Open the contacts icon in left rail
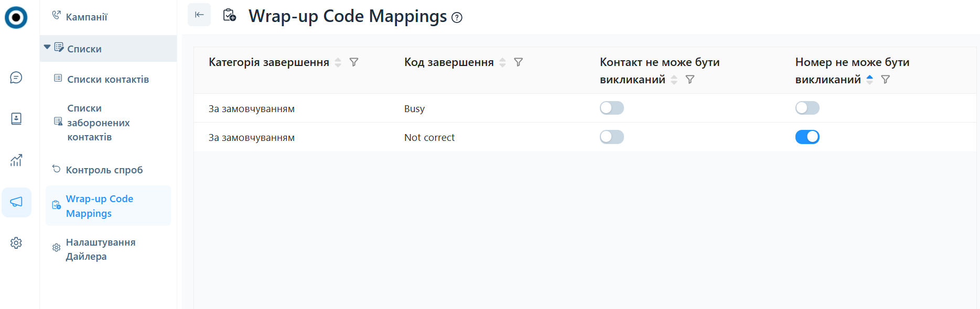Image resolution: width=980 pixels, height=309 pixels. click(x=16, y=119)
